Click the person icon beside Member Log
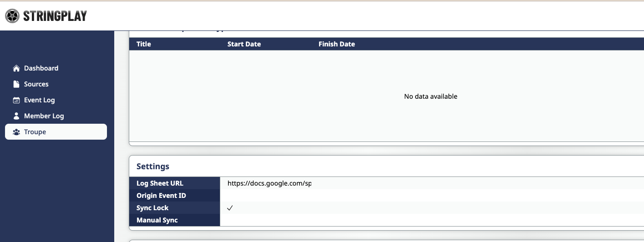Viewport: 644px width, 242px height. tap(16, 116)
